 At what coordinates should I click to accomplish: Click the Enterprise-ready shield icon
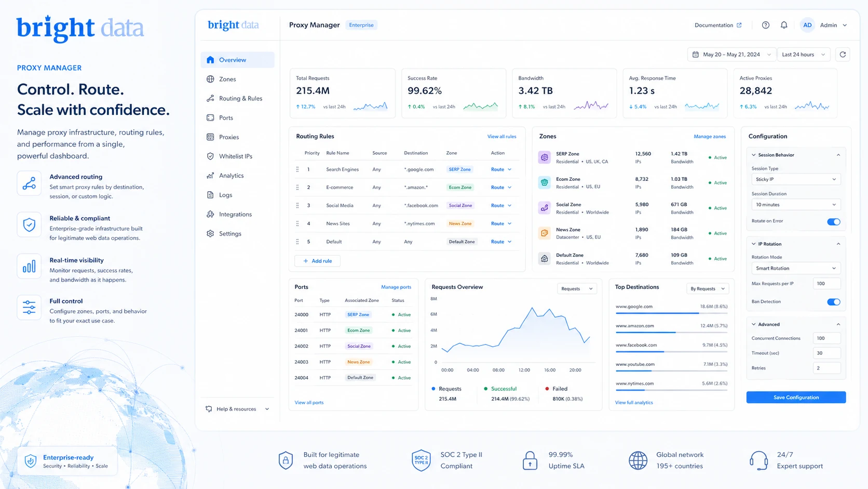click(31, 461)
